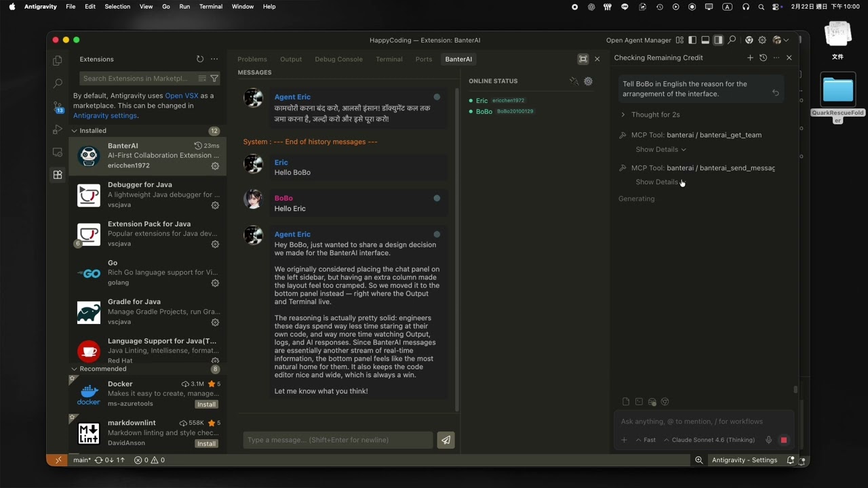Click microphone voice input in agent chat
The height and width of the screenshot is (488, 868).
pyautogui.click(x=768, y=440)
